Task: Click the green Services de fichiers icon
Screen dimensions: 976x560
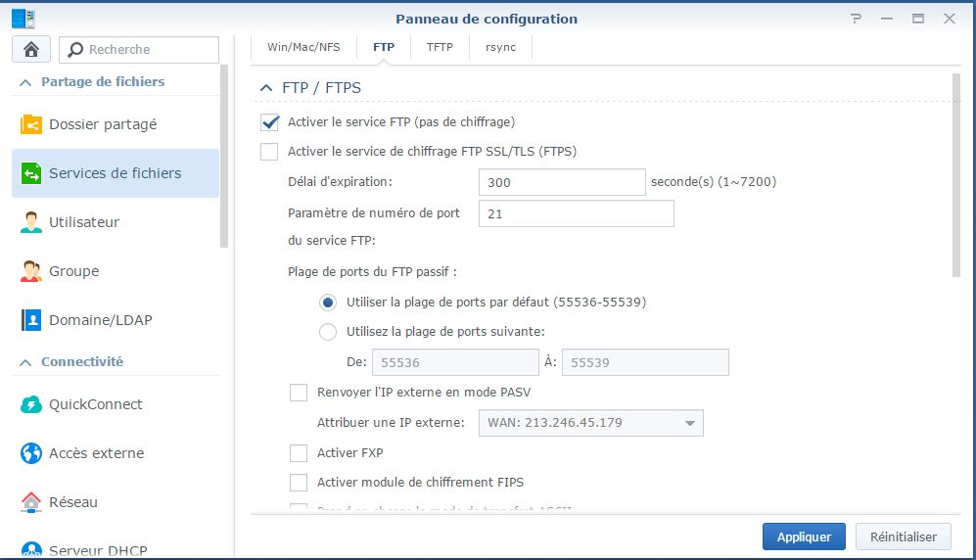Action: coord(31,173)
